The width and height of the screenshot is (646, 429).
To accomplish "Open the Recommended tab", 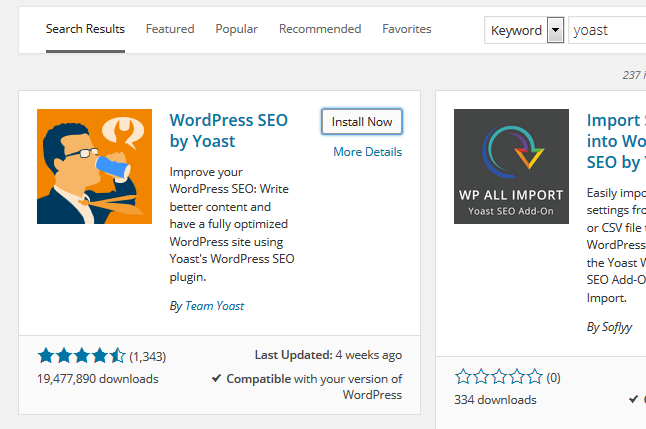I will [x=320, y=29].
